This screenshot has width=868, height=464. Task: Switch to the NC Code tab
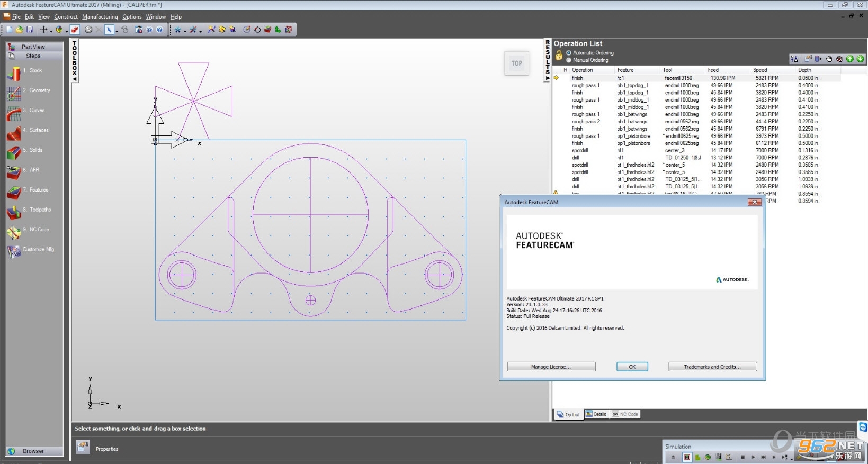pos(625,414)
